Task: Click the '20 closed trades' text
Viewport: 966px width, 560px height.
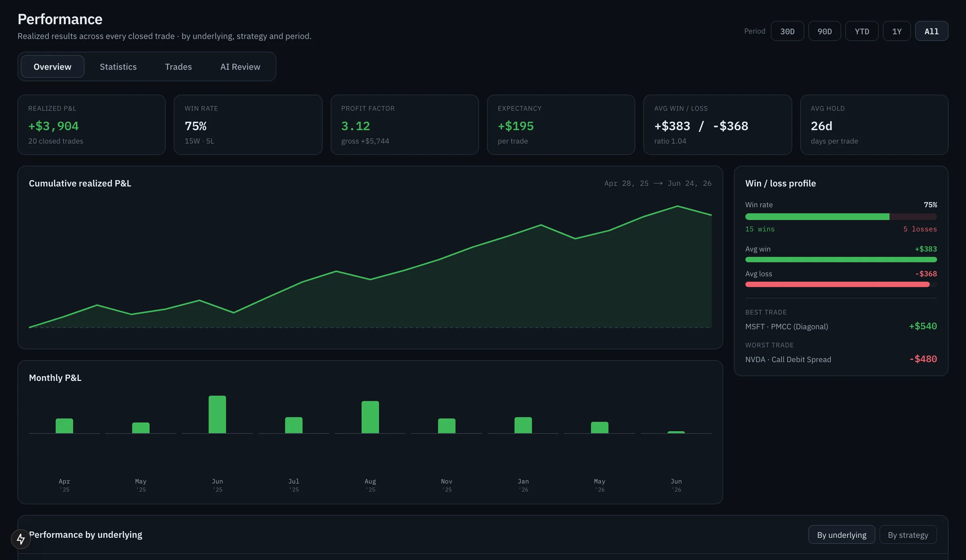Action: (56, 141)
